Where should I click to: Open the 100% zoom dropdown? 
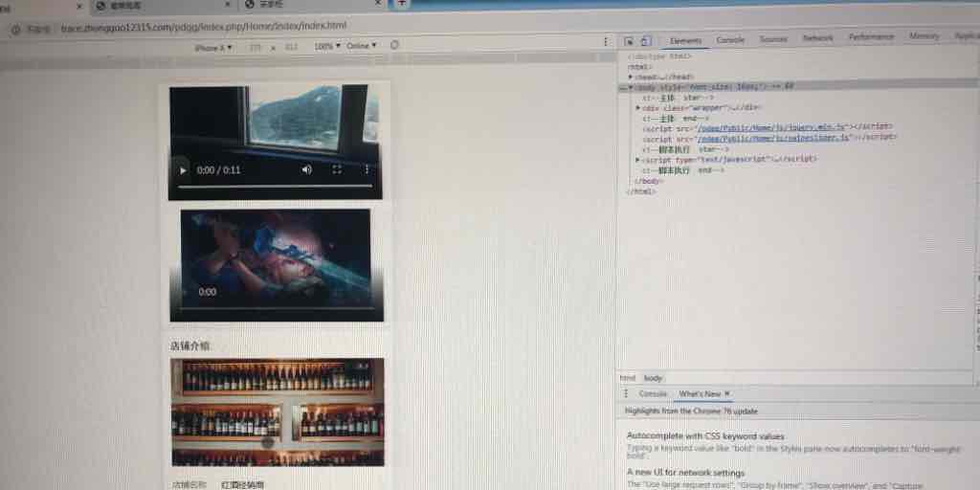(326, 46)
